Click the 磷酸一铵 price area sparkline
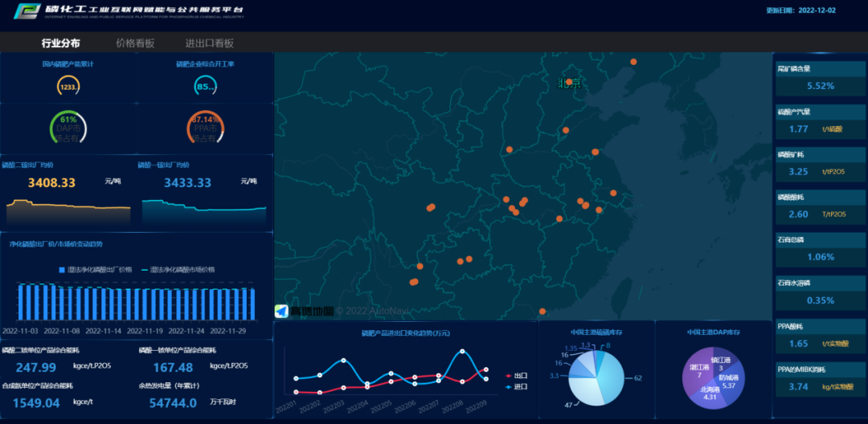The width and height of the screenshot is (868, 424). coord(203,212)
